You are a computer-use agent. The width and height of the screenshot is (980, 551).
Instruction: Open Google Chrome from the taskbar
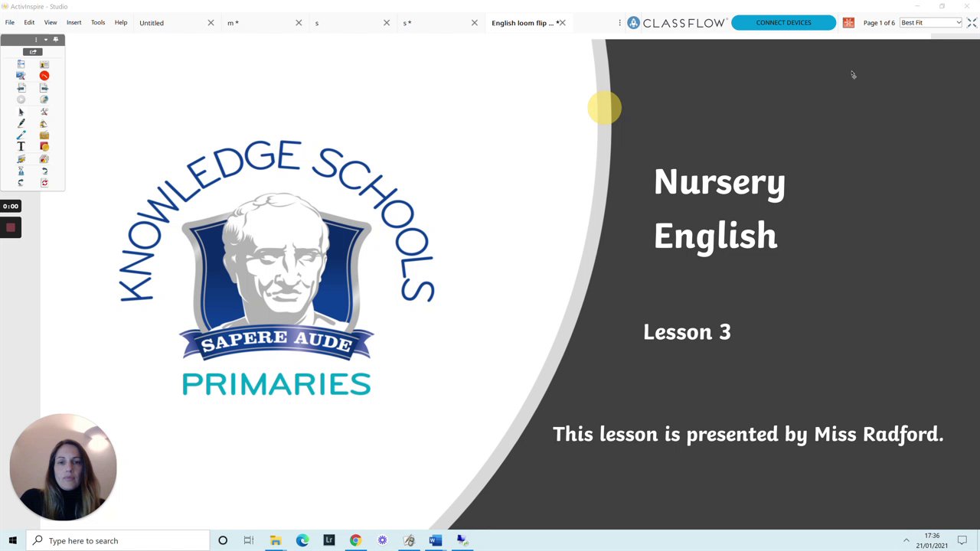click(x=355, y=540)
